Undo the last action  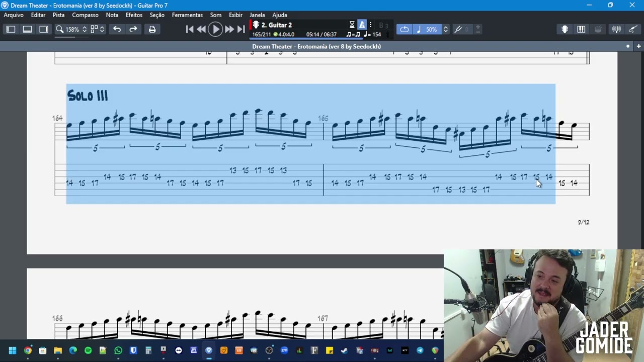tap(117, 29)
